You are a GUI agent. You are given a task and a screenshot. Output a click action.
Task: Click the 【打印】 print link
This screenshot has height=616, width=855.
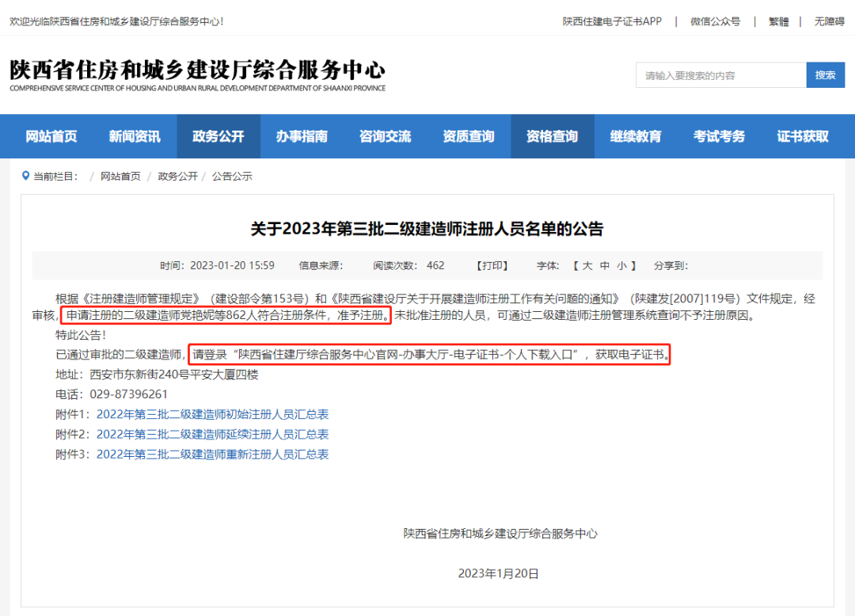pyautogui.click(x=492, y=265)
